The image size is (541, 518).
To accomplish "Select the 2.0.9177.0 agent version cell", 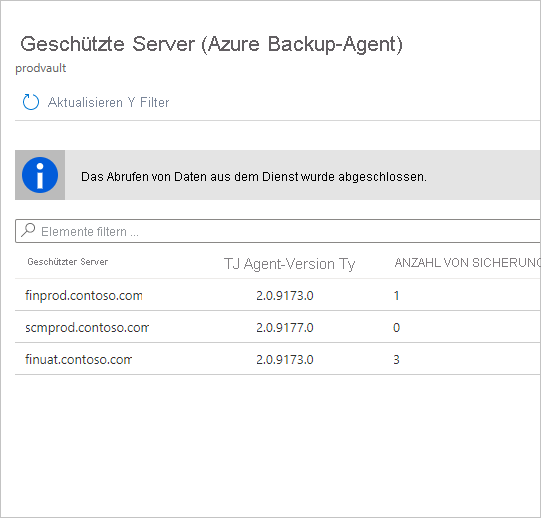I will point(285,328).
